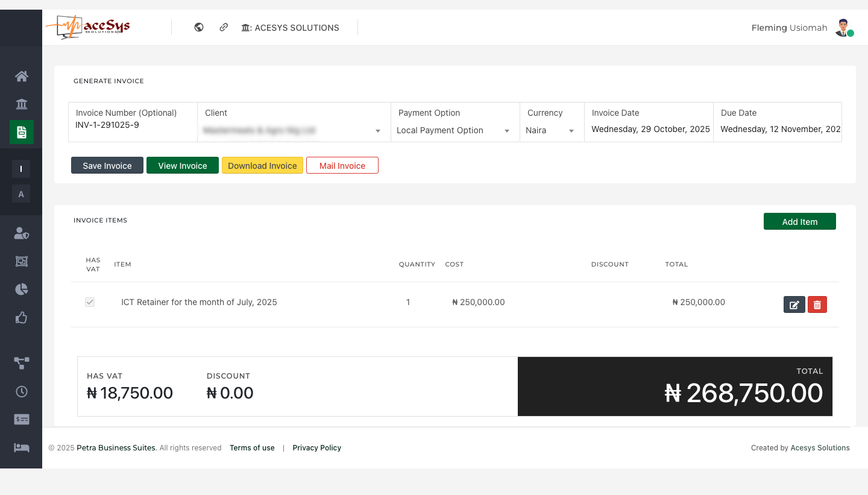Viewport: 868px width, 495px height.
Task: Open the clock history sidebar icon
Action: [x=22, y=391]
